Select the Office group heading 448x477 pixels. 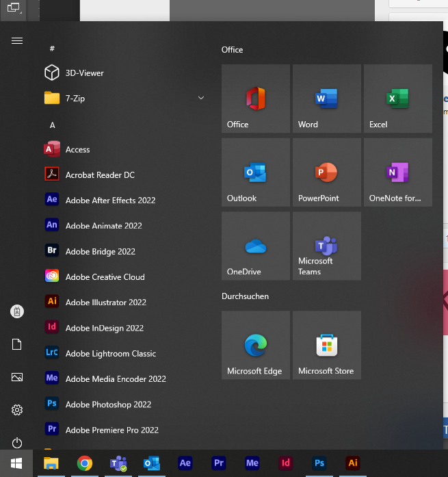232,49
